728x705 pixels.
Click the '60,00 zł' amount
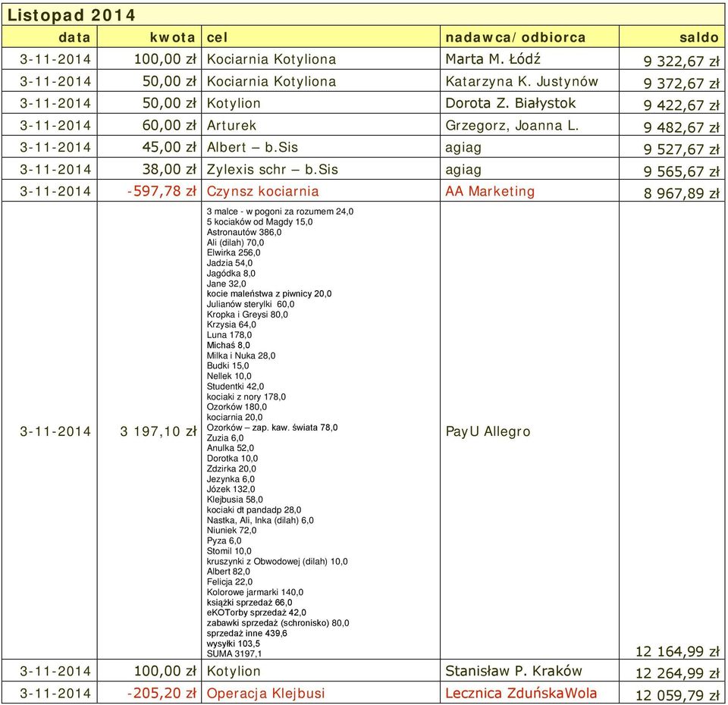pyautogui.click(x=169, y=125)
